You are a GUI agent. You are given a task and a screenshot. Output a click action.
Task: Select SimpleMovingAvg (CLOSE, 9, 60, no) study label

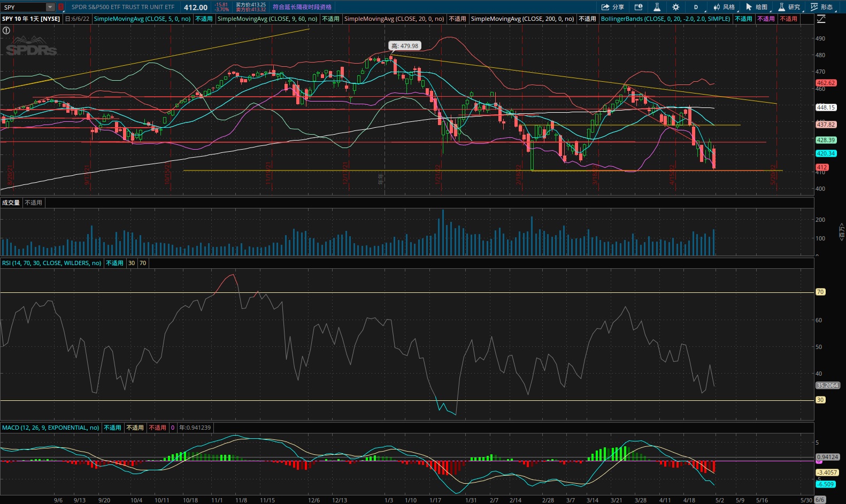(x=267, y=19)
